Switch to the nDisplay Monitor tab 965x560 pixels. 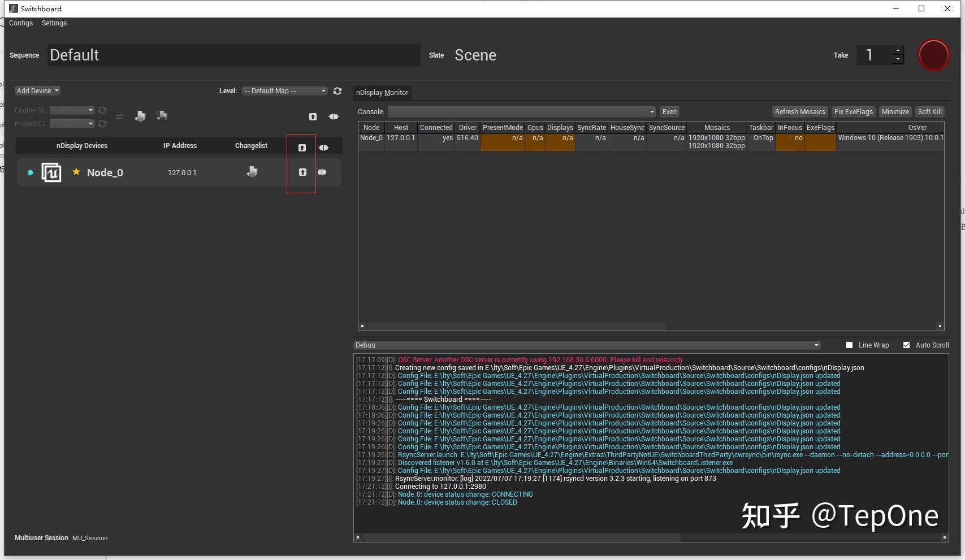click(x=382, y=92)
